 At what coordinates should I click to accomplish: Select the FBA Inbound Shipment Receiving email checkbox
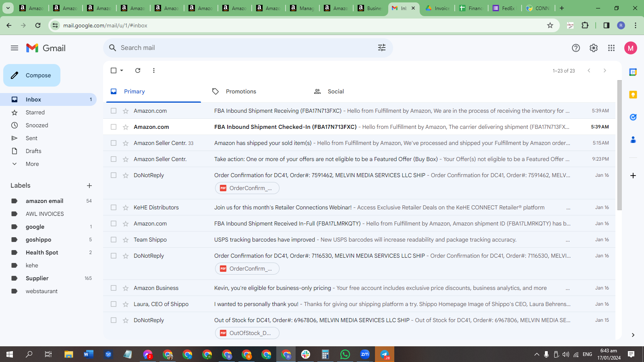point(114,111)
